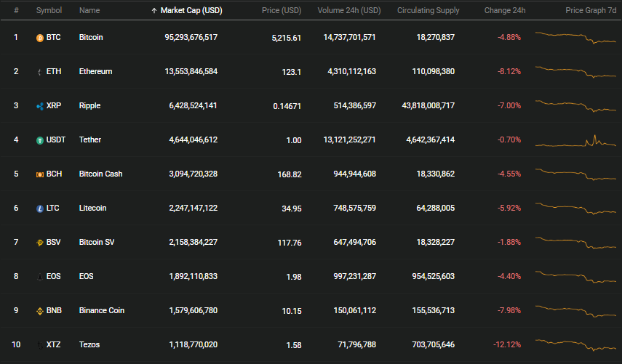Select the Tezos -12.12% change value
622x364 pixels.
pos(507,344)
